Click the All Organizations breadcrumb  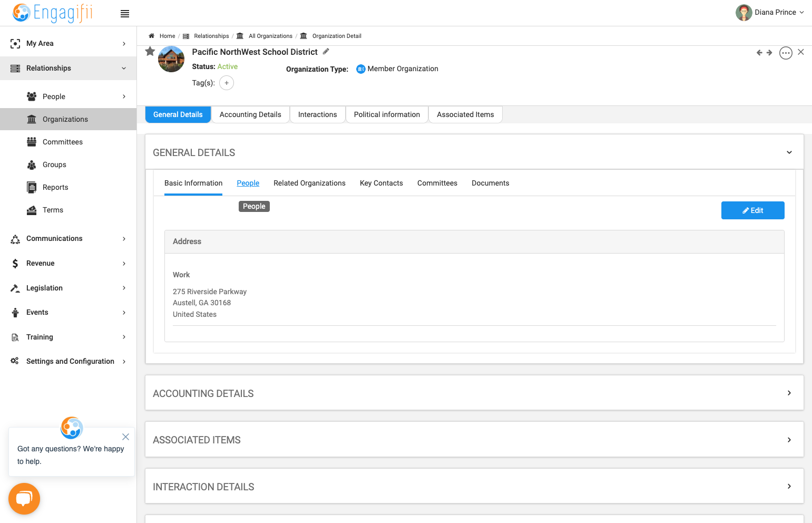point(270,36)
